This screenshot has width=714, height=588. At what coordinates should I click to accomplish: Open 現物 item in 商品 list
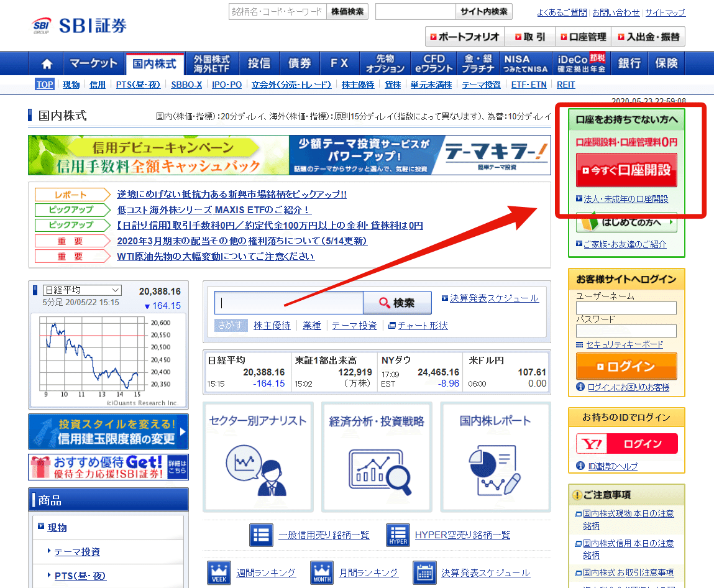click(x=57, y=528)
